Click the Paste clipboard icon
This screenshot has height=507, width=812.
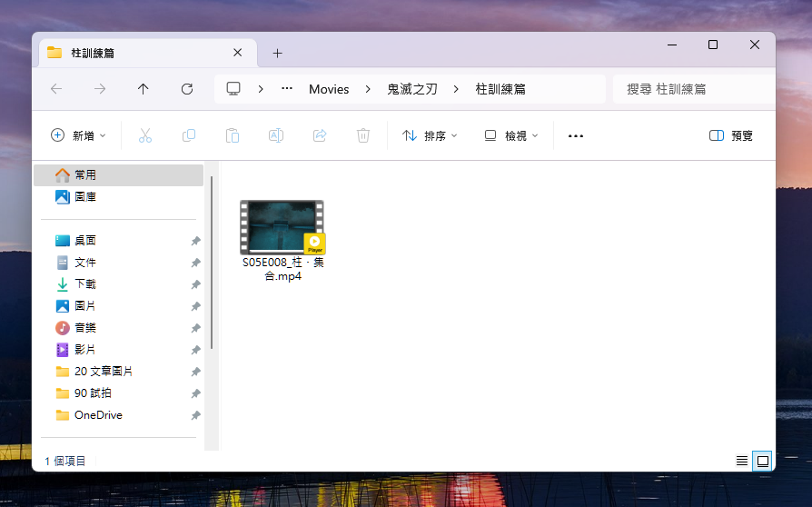233,135
